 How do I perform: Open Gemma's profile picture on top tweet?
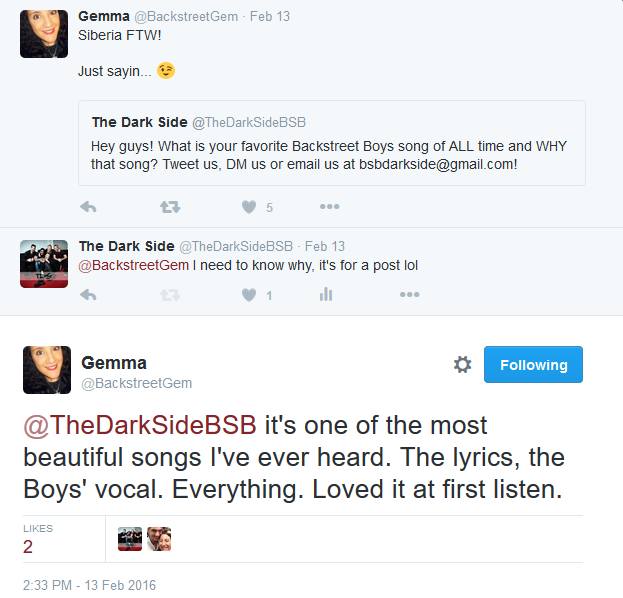click(44, 33)
